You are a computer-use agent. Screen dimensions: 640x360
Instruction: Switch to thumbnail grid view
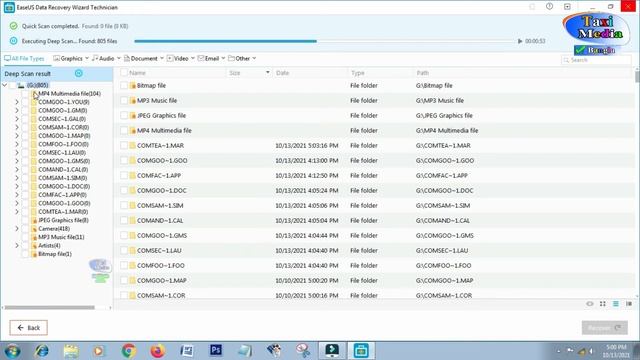coord(603,304)
